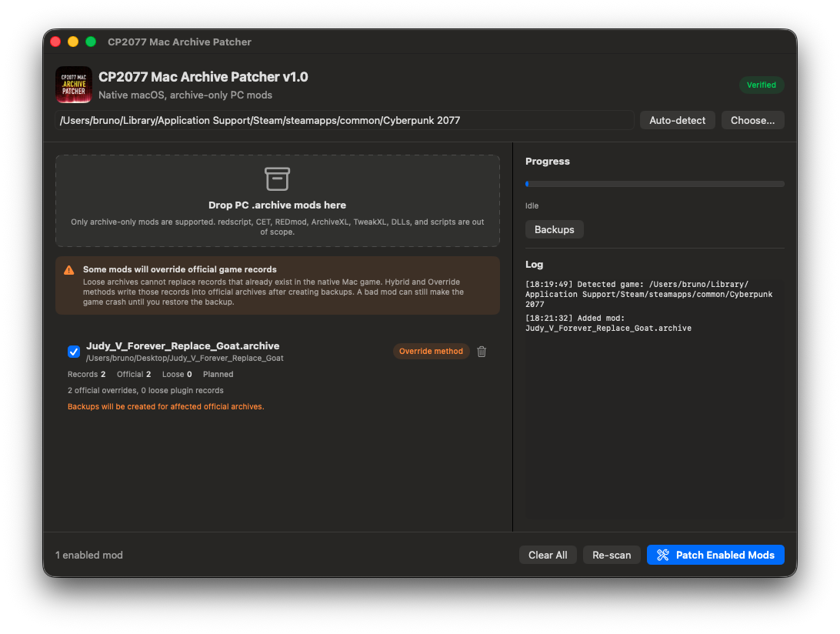Click the Planned status label
This screenshot has width=840, height=634.
(218, 374)
